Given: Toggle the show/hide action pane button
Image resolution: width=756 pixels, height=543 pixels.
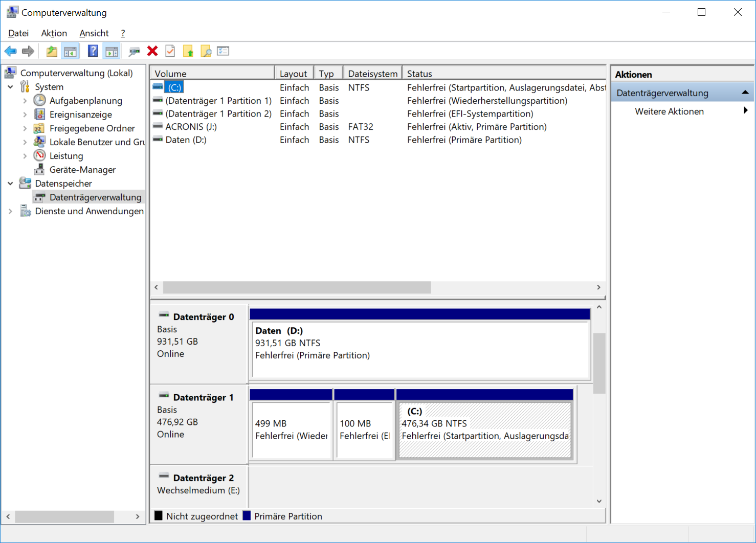Looking at the screenshot, I should [112, 51].
